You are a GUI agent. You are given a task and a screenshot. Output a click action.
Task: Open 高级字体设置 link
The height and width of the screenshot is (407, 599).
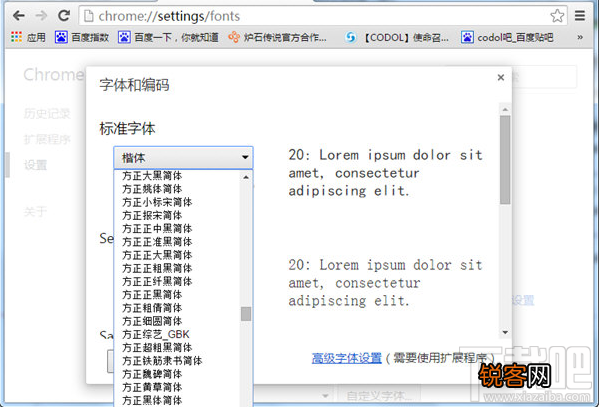346,358
